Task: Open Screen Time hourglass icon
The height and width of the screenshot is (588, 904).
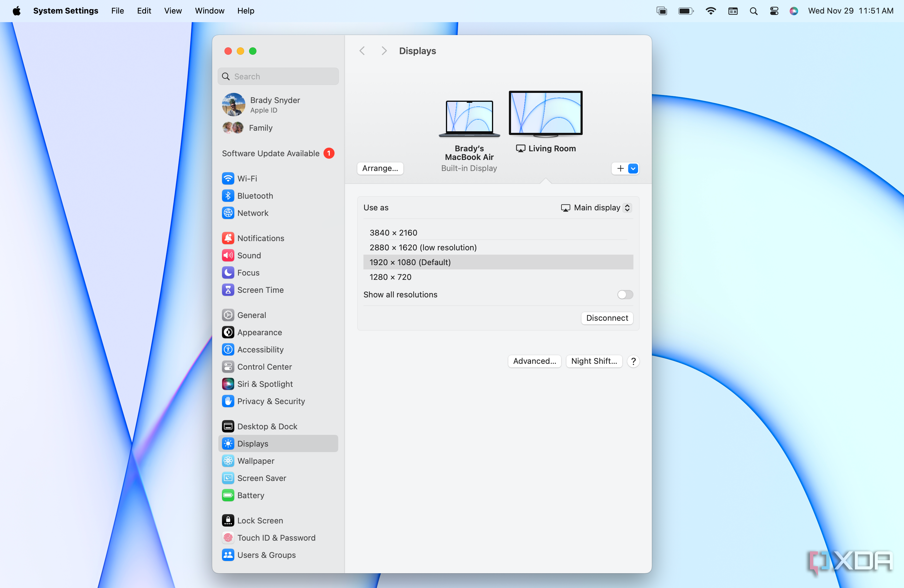Action: (x=228, y=290)
